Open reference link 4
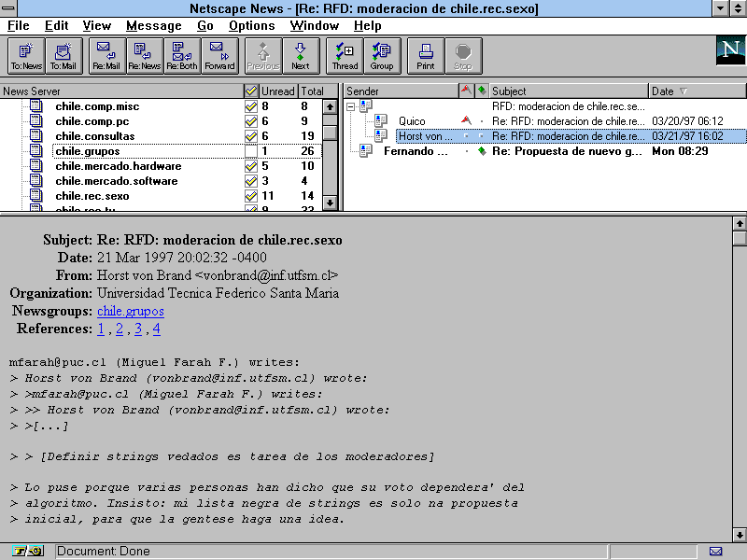747x560 pixels. (x=156, y=329)
